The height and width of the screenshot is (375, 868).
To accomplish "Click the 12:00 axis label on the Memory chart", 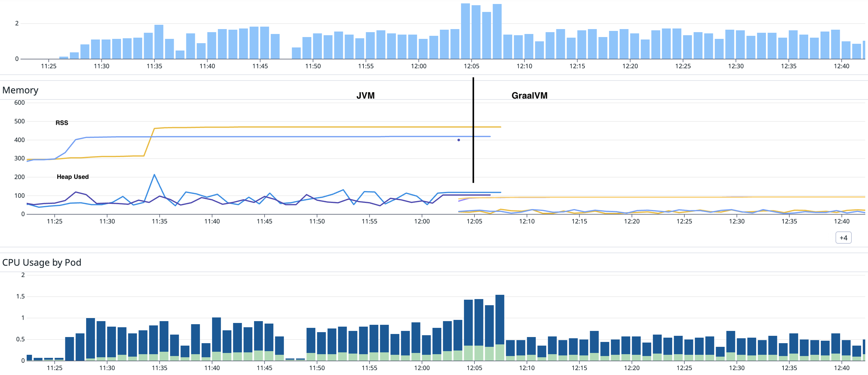I will [x=423, y=222].
